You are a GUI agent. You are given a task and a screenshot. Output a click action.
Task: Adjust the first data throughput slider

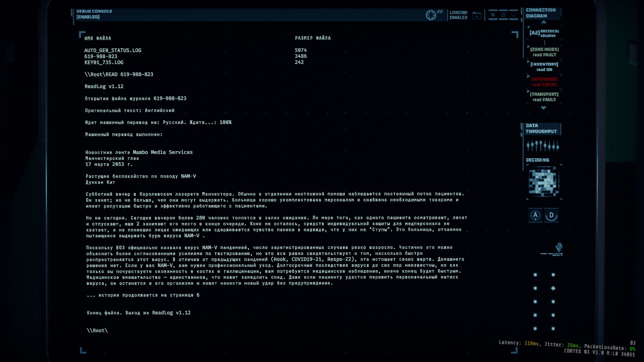(528, 146)
